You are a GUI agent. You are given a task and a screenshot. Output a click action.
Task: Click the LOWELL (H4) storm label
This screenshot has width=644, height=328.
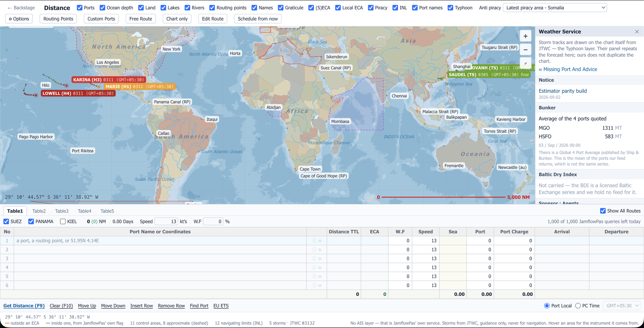click(x=78, y=93)
